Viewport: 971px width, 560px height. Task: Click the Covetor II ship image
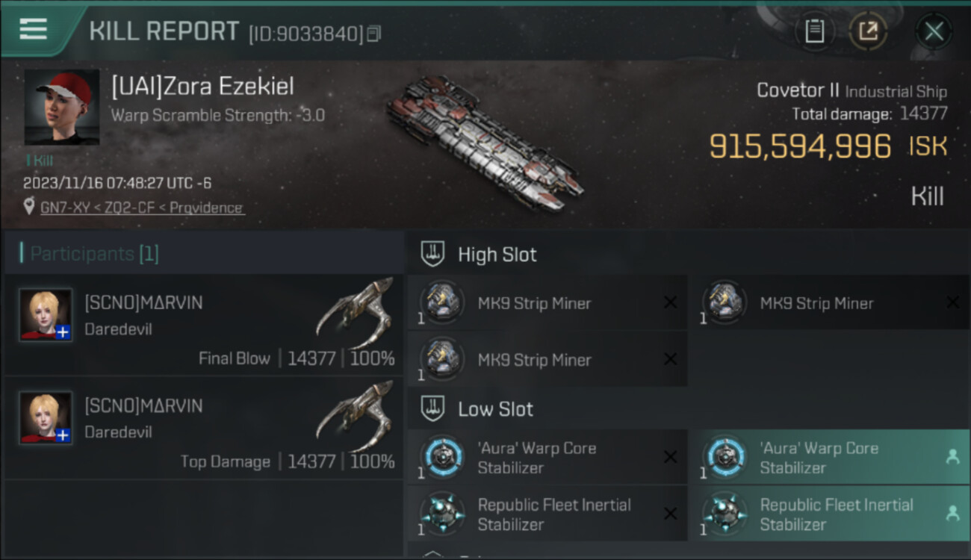(x=485, y=142)
